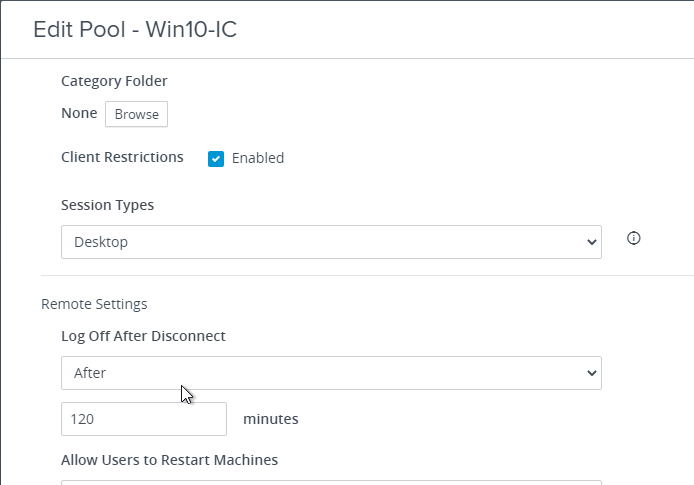This screenshot has height=485, width=694.
Task: Click the Remote Settings section heading
Action: (94, 304)
